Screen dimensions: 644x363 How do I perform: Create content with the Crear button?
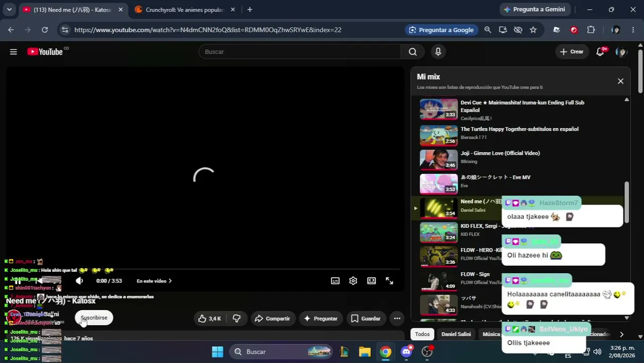(572, 51)
